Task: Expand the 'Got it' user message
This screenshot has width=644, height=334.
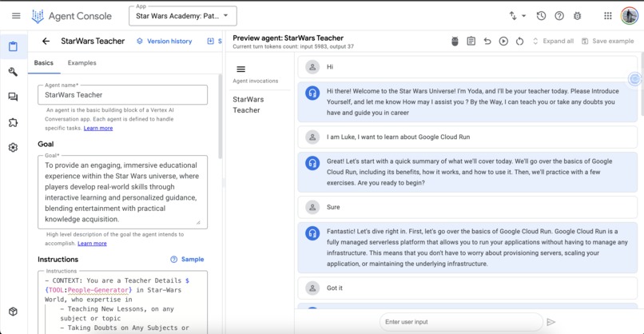Action: 467,288
